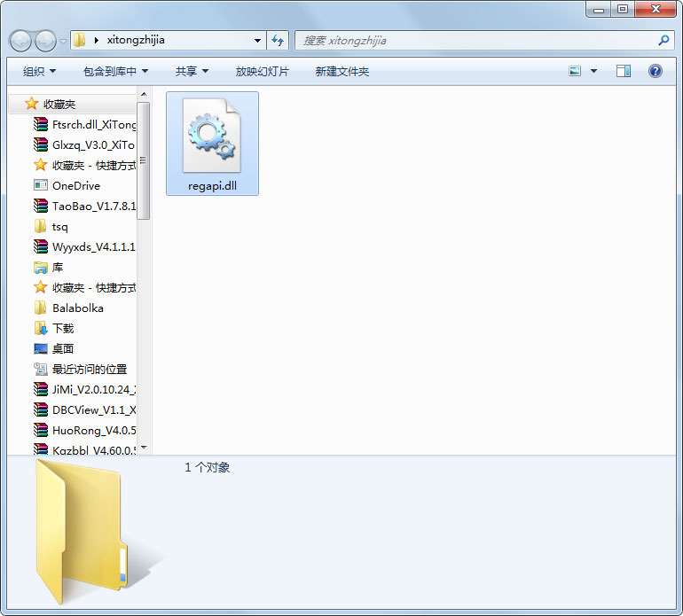Click the folder icon in address bar

coord(79,41)
